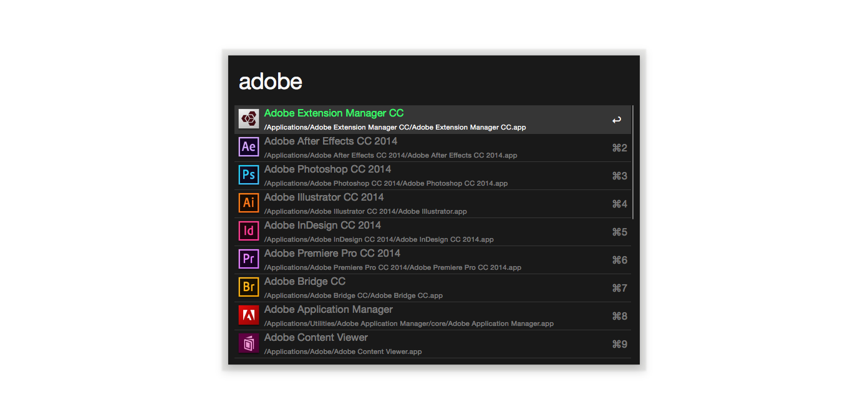The image size is (868, 420).
Task: Click the ⌘7 shortcut label
Action: [619, 288]
